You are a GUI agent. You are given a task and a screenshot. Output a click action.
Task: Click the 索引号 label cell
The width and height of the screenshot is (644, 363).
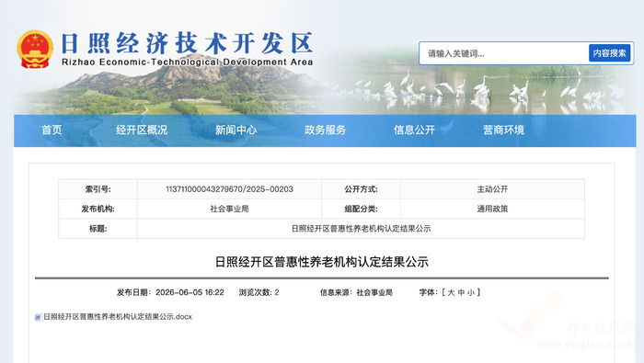[x=98, y=189]
